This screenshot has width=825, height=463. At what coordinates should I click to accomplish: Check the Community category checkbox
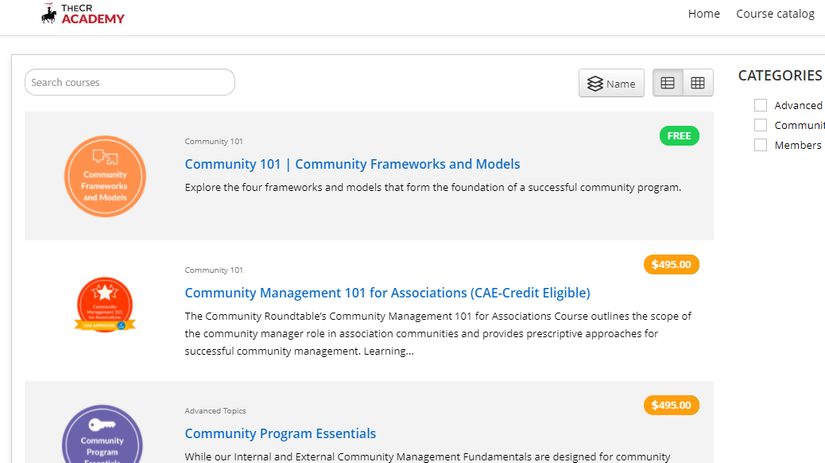coord(760,125)
